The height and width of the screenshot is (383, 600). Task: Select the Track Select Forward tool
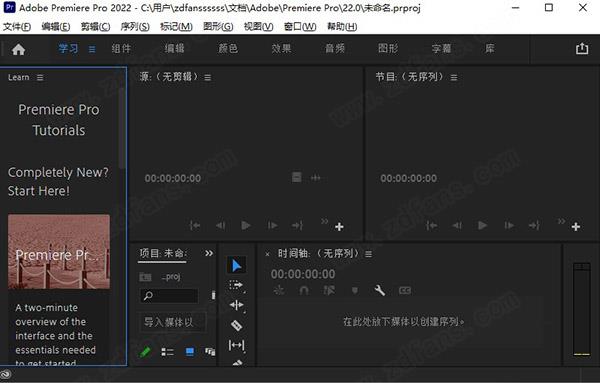(236, 285)
